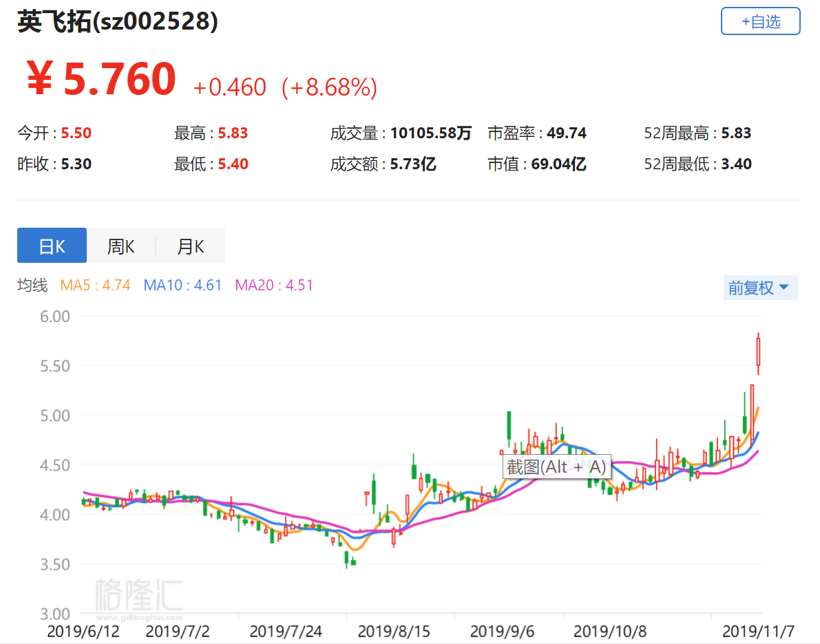Screen dimensions: 820x644
Task: Click the 均线 label
Action: pos(32,286)
